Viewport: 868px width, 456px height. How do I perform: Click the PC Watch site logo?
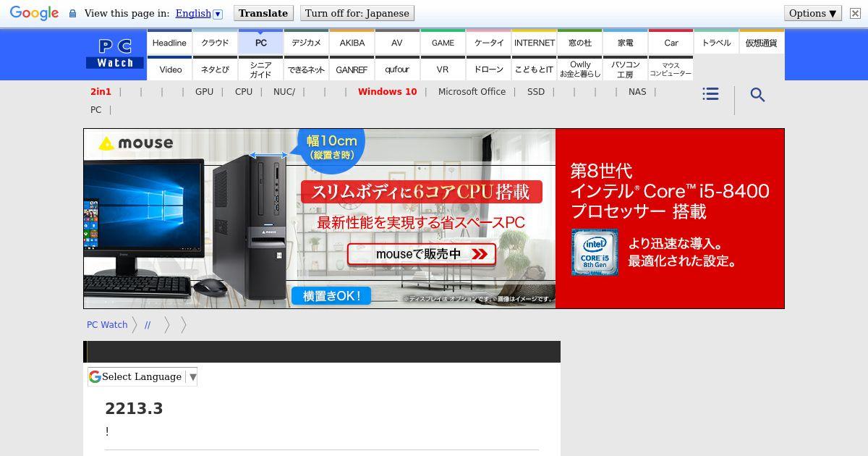pos(115,54)
